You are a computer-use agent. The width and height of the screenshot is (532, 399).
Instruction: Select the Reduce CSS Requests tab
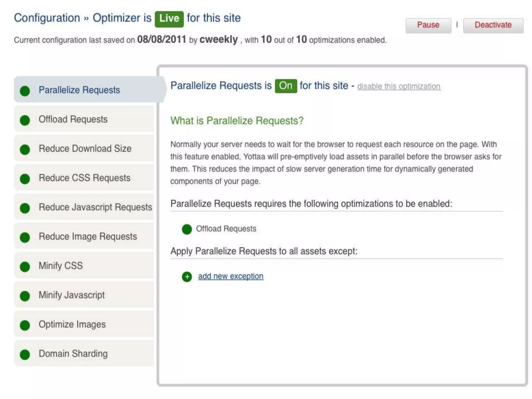click(84, 178)
